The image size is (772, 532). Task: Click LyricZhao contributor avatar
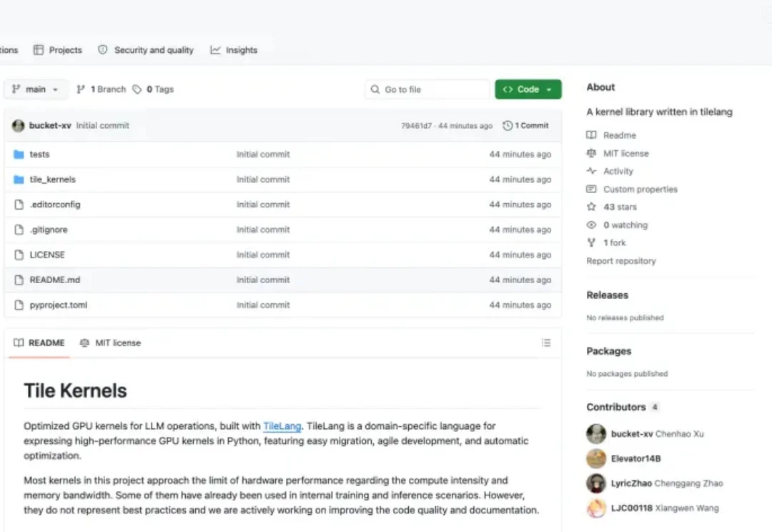pos(596,483)
